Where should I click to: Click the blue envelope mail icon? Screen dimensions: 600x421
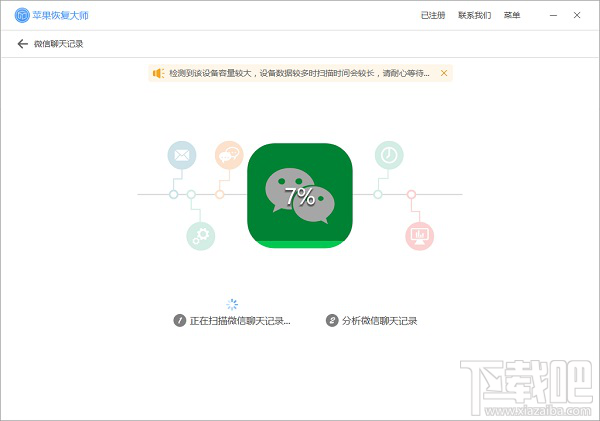click(182, 155)
